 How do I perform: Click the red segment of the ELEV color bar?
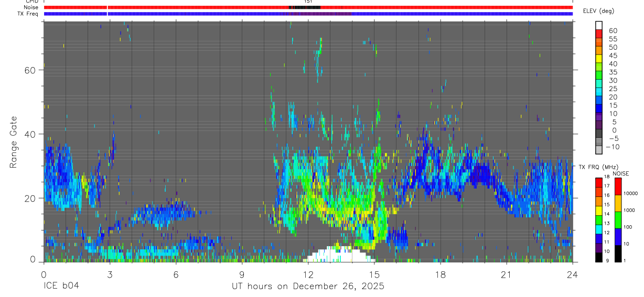(599, 34)
